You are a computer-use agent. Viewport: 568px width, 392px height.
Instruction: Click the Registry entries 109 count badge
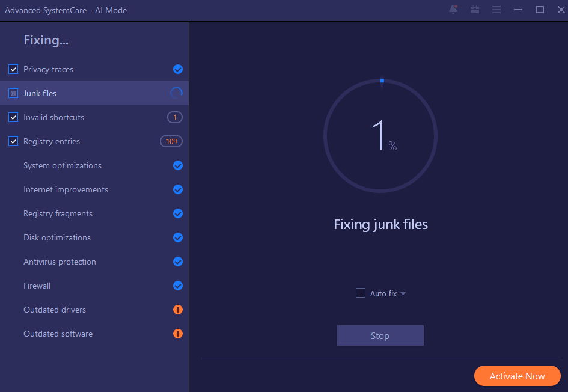click(171, 141)
